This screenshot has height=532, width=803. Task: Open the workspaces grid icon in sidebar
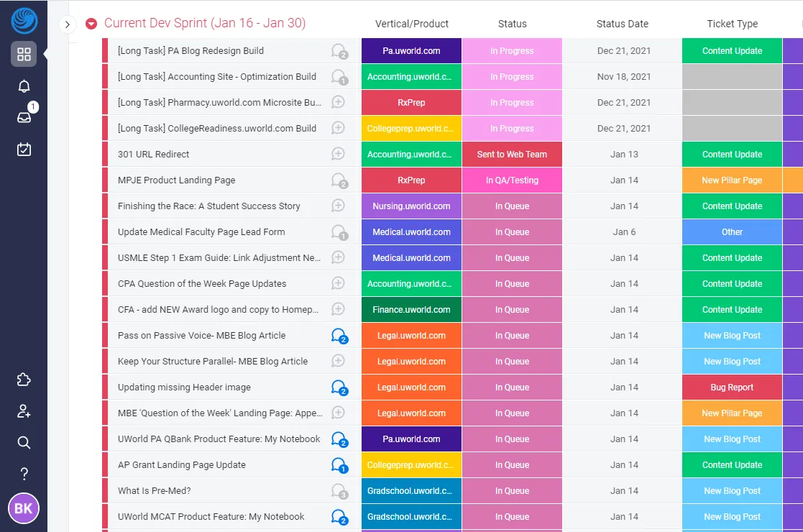pos(24,54)
